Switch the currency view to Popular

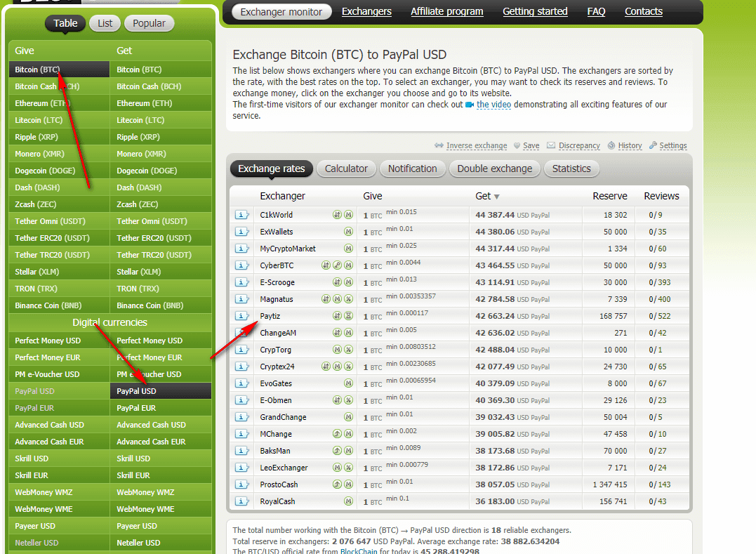pos(149,23)
